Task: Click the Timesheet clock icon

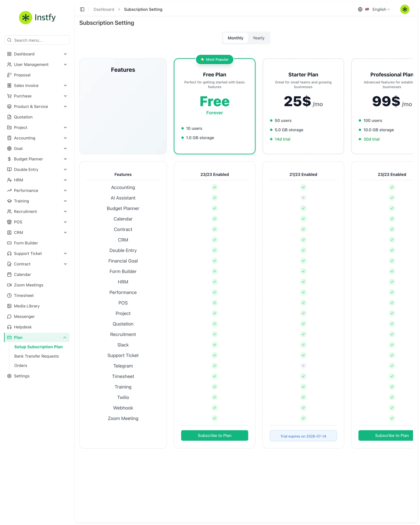Action: coord(9,295)
